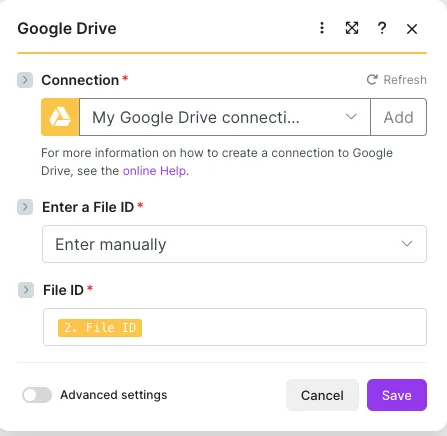
Task: Close the Google Drive dialog
Action: coord(412,29)
